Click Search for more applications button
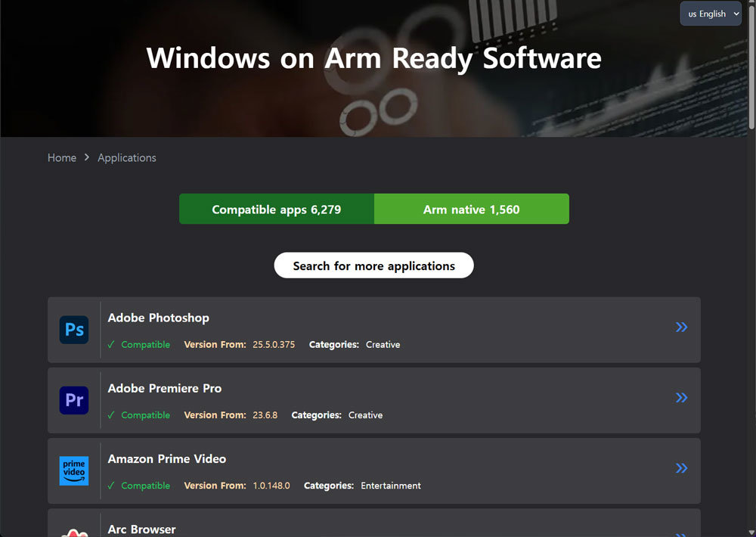 point(373,265)
